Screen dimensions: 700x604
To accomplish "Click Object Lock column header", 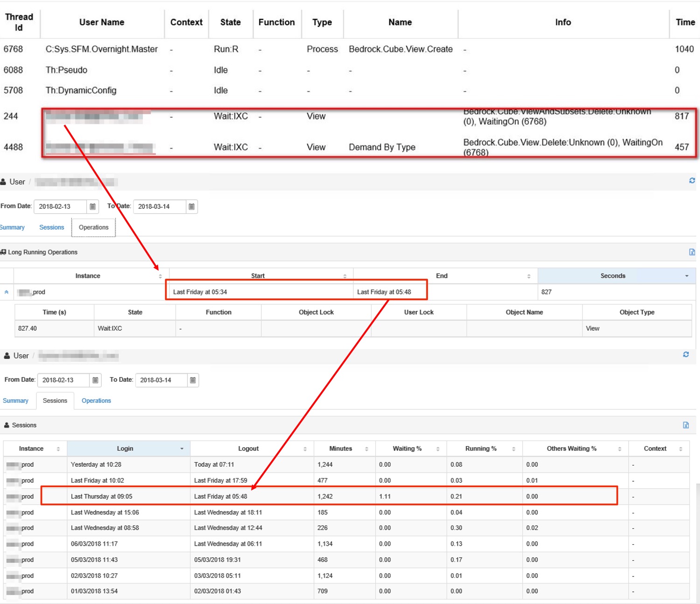I will click(x=316, y=312).
